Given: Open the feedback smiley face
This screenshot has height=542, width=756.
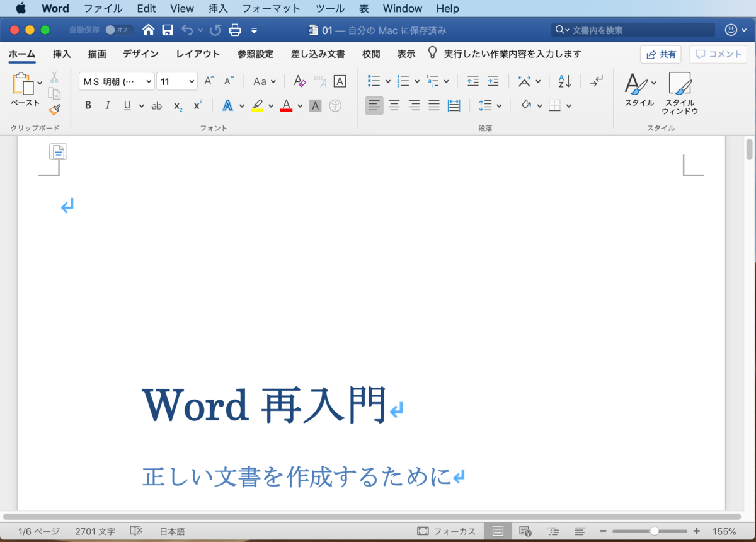Looking at the screenshot, I should click(731, 30).
